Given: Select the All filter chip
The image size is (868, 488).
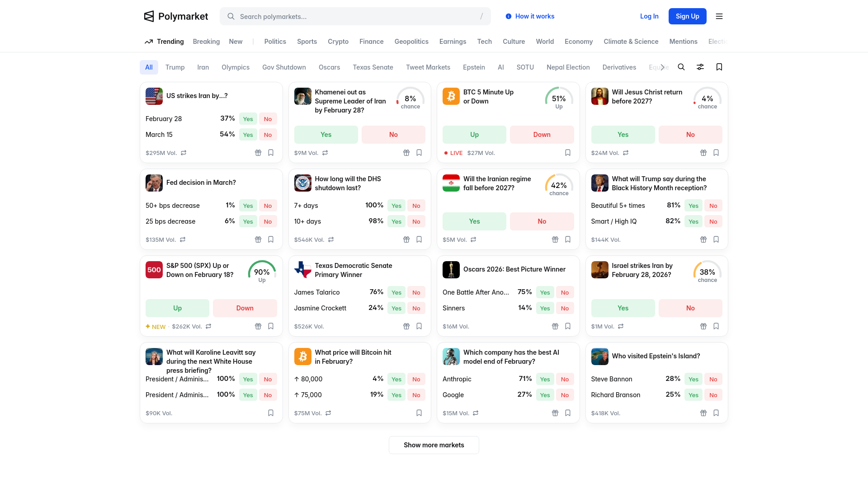Looking at the screenshot, I should pos(149,67).
